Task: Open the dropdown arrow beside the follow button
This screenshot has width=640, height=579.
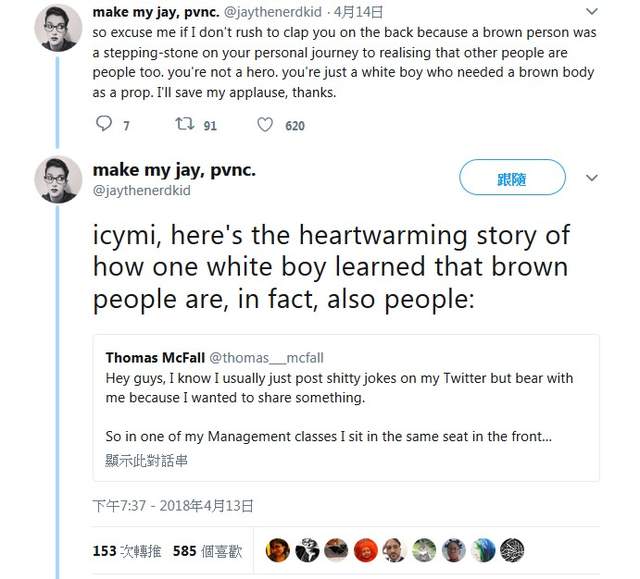Action: click(592, 178)
